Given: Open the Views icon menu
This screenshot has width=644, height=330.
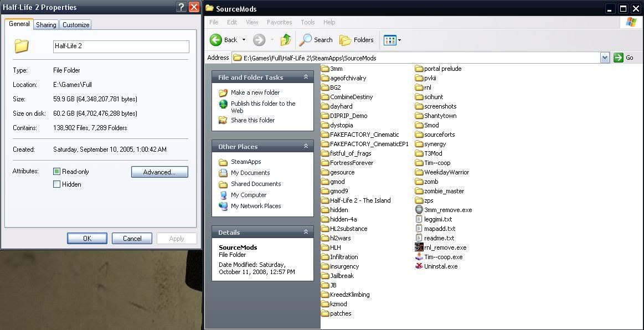Looking at the screenshot, I should point(392,40).
